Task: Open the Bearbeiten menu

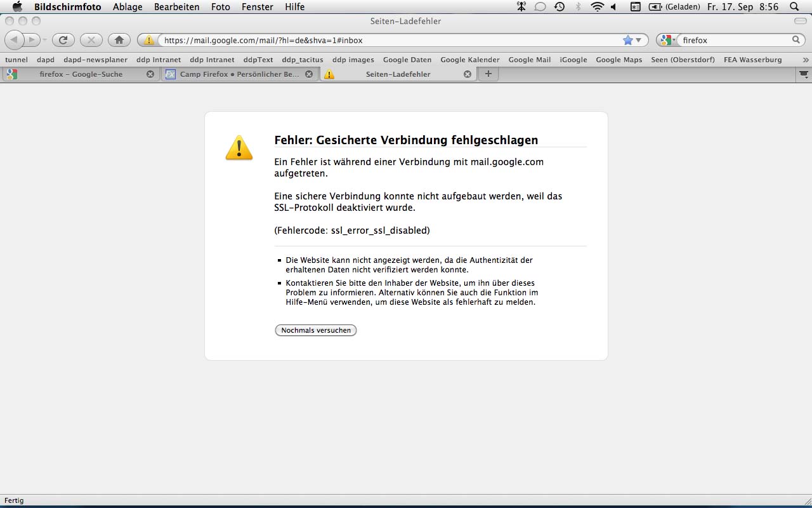Action: pyautogui.click(x=176, y=7)
